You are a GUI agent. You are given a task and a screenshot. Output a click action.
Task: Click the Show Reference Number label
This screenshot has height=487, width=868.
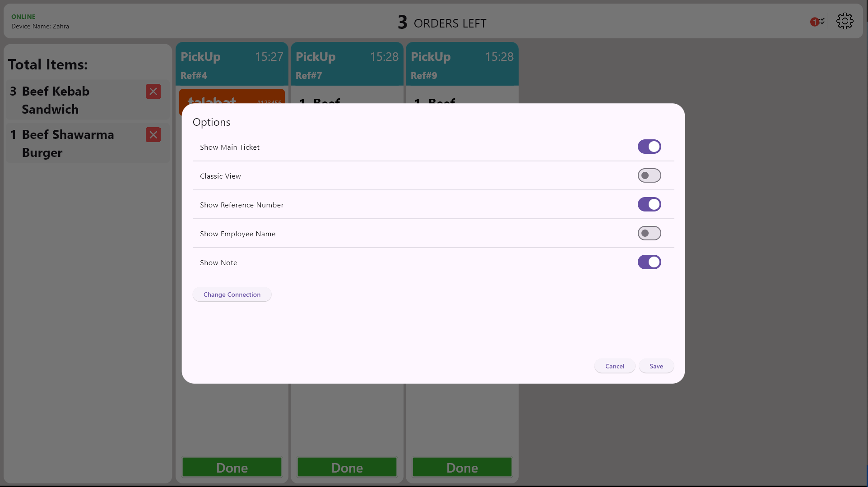tap(242, 205)
